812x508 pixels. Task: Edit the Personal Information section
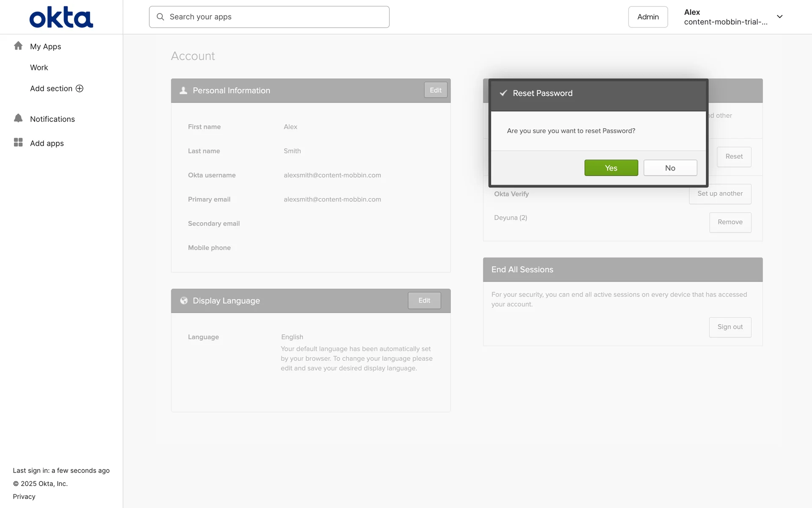435,90
